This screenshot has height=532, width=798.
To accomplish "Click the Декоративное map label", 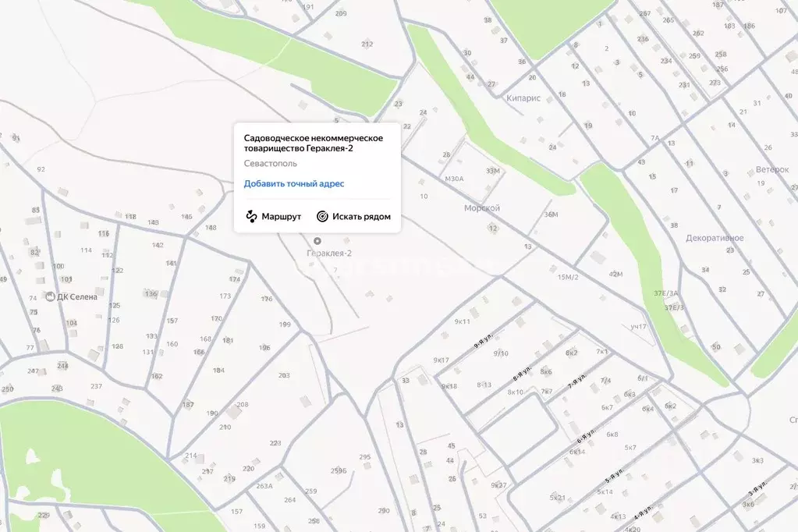I will pyautogui.click(x=714, y=238).
